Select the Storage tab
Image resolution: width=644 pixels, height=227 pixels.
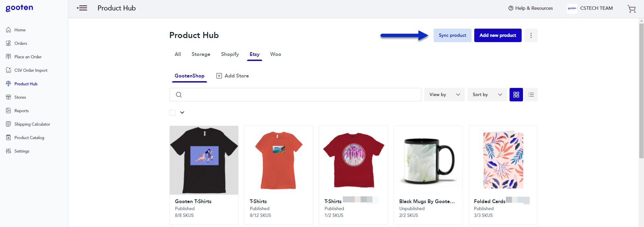pyautogui.click(x=201, y=54)
